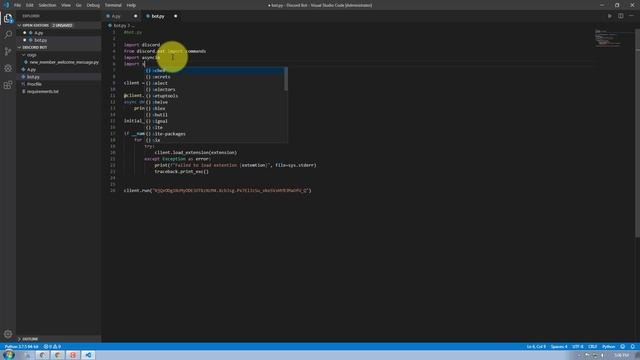Image resolution: width=640 pixels, height=360 pixels.
Task: Open the Selection menu
Action: [x=47, y=5]
